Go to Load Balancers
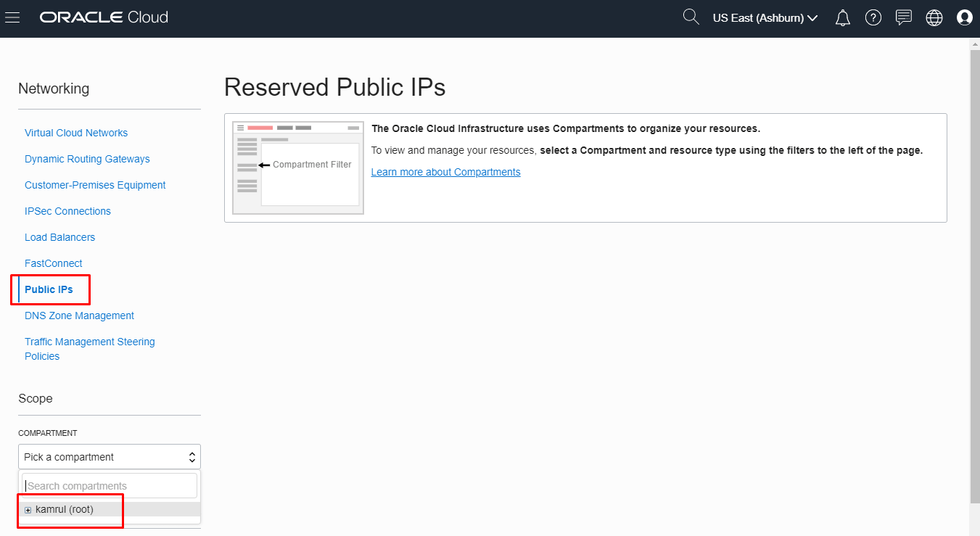This screenshot has width=980, height=536. point(59,237)
